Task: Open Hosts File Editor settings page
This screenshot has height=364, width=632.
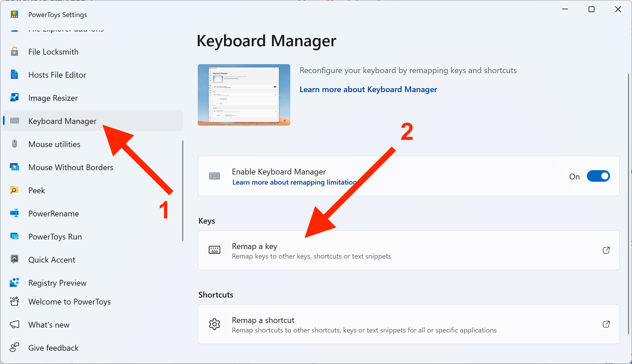Action: (x=93, y=75)
